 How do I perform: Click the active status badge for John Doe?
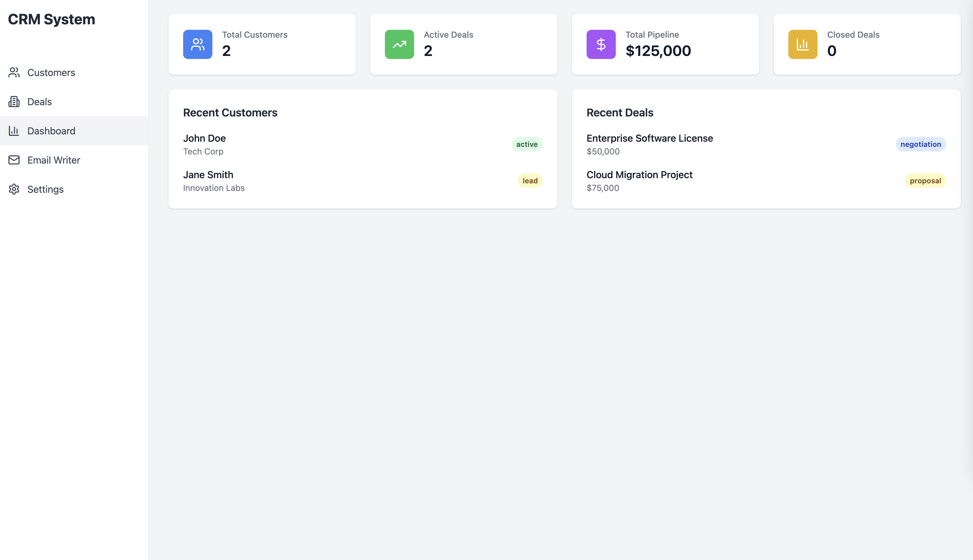point(527,144)
